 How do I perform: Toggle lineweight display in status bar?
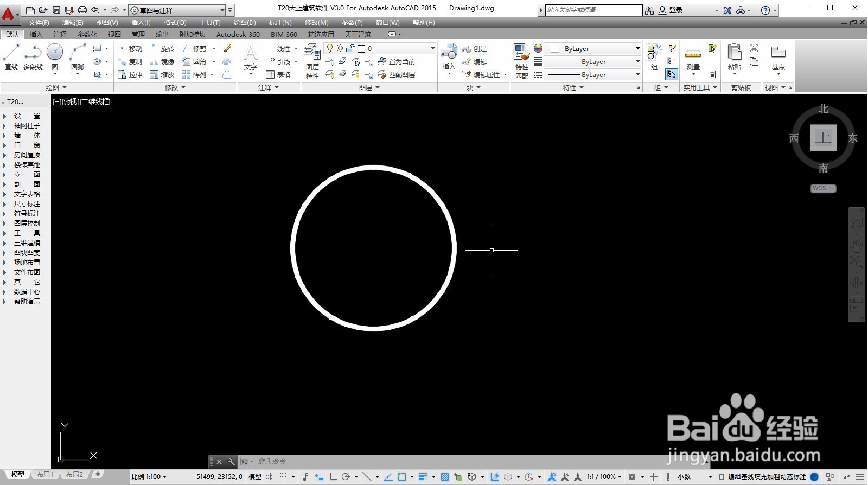(x=423, y=476)
